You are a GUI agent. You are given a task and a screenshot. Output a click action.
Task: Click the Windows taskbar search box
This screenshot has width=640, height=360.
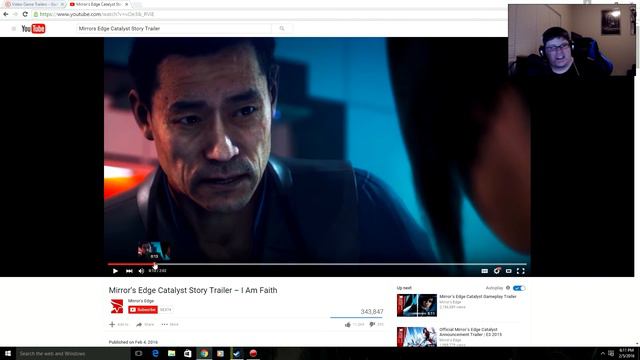73,353
